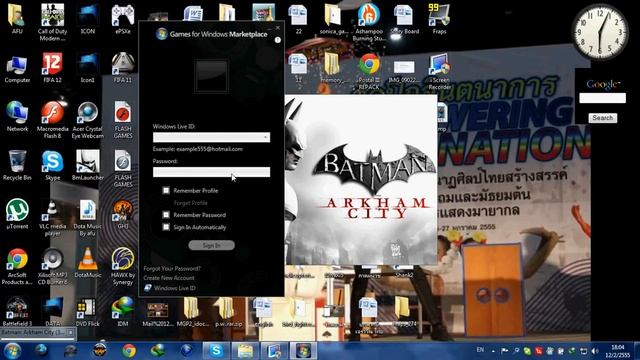
Task: Launch ArcSoft Products Chrome icon
Action: tap(17, 266)
